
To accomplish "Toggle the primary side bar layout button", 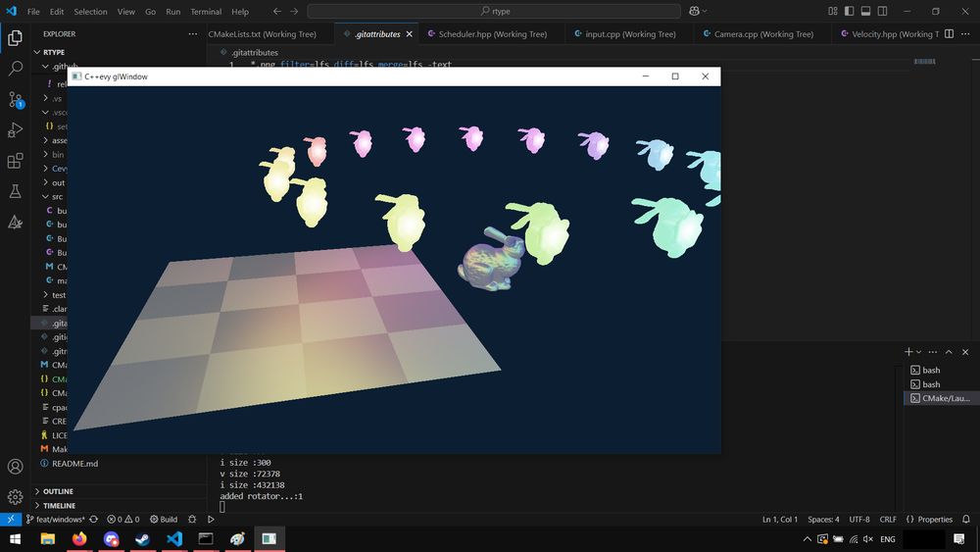I will coord(850,12).
